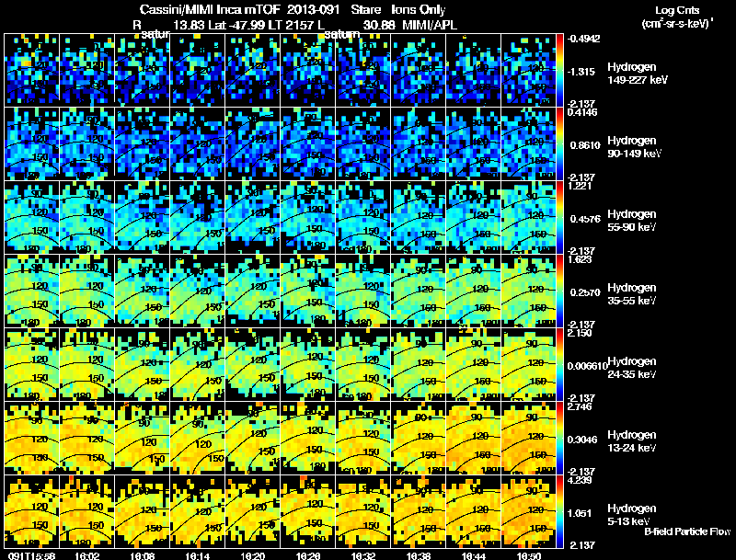Click the '091T15:56' time axis label
Screen dimensions: 736x560
[31, 556]
